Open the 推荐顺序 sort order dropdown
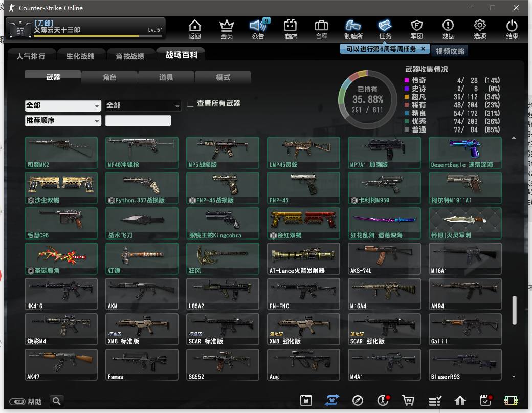532x413 pixels. (63, 120)
